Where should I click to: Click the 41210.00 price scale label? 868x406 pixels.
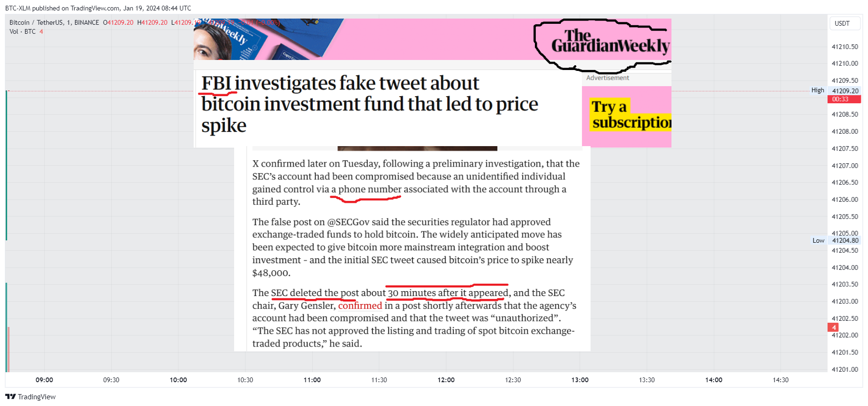[845, 63]
